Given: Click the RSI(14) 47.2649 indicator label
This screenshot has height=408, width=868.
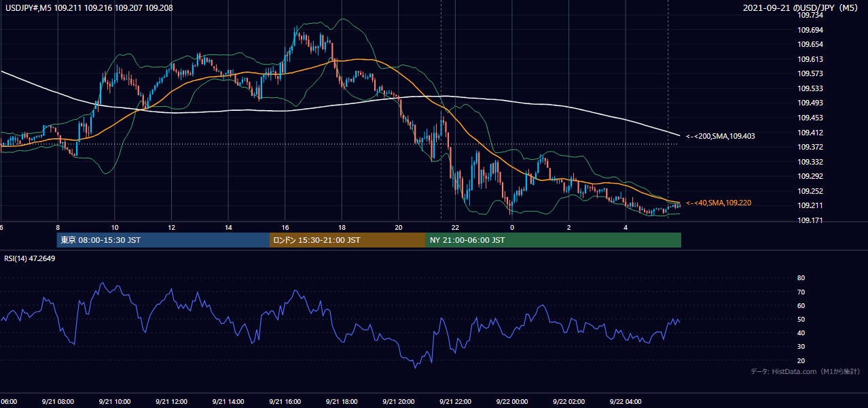Looking at the screenshot, I should click(x=30, y=258).
